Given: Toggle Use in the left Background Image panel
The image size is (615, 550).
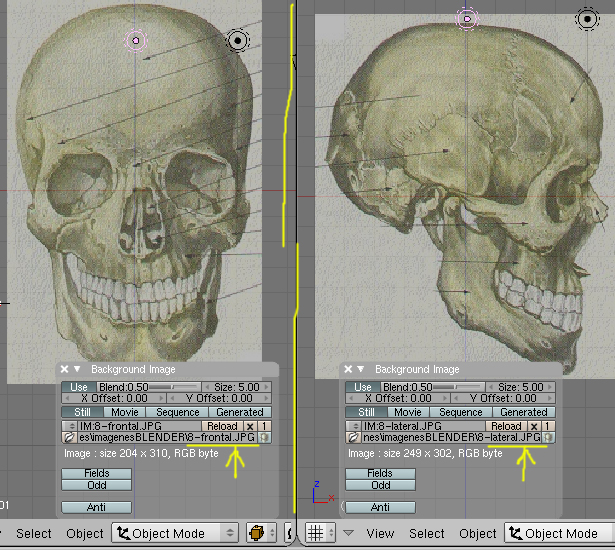Looking at the screenshot, I should coord(79,387).
